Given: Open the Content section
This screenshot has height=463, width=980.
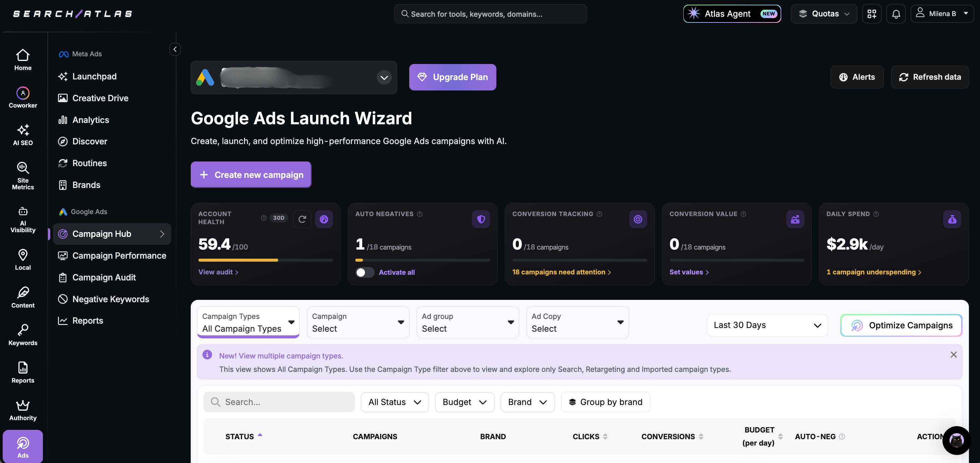Looking at the screenshot, I should click(x=23, y=297).
